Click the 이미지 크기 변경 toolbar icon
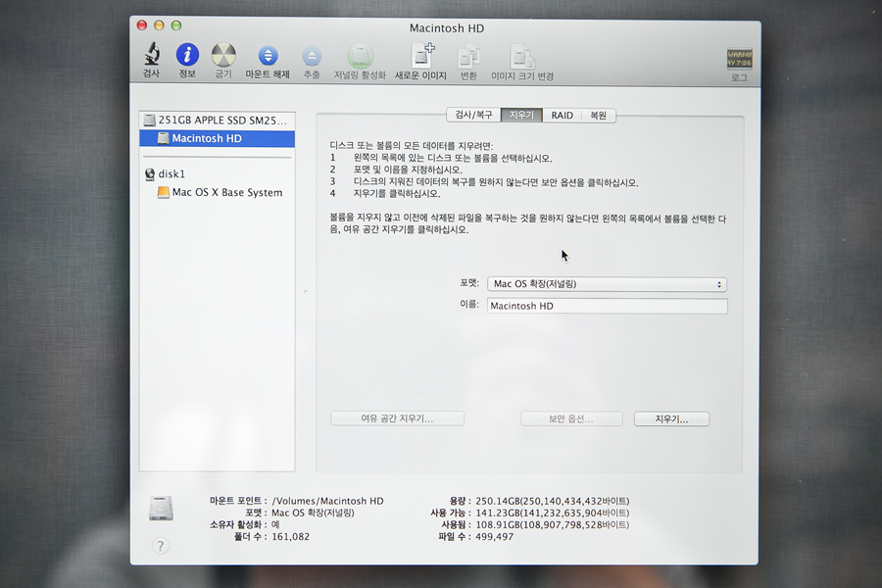The height and width of the screenshot is (588, 882). 522,56
